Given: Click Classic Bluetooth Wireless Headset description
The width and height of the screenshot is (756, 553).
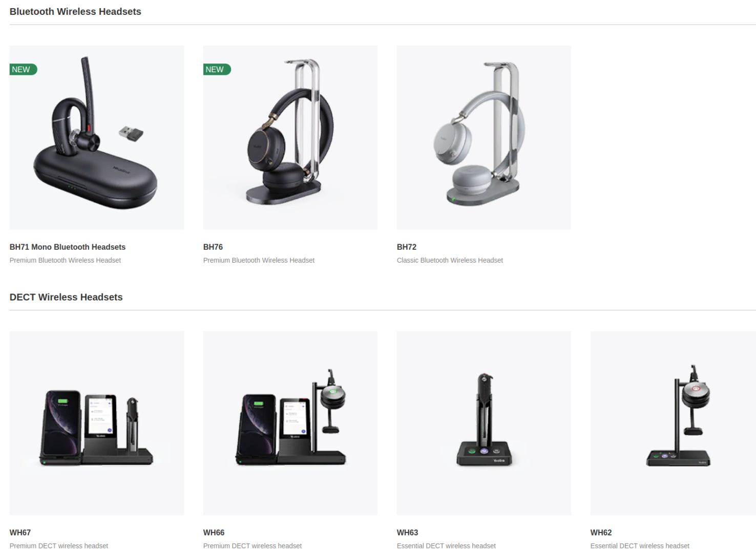Looking at the screenshot, I should pyautogui.click(x=450, y=260).
